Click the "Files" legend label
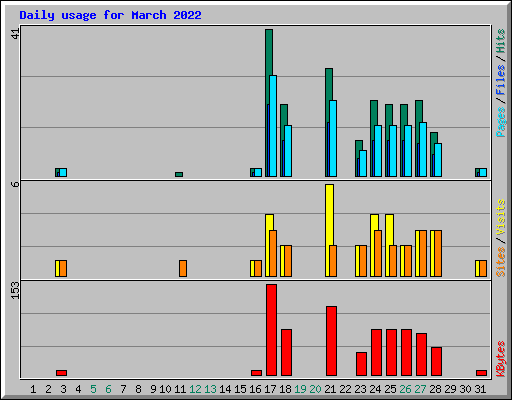 (501, 79)
